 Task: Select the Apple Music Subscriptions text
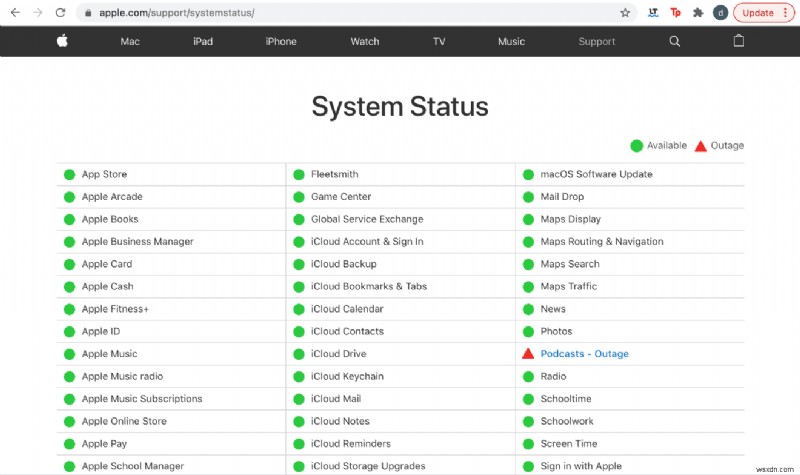point(142,398)
